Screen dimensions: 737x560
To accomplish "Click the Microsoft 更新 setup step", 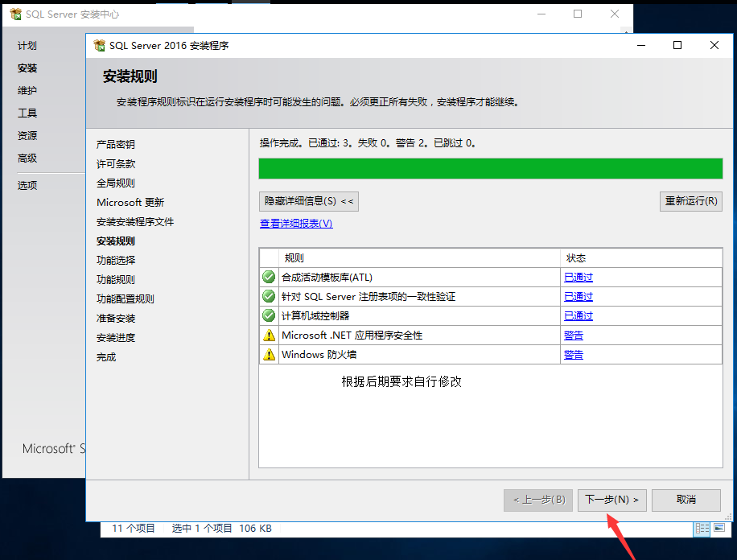I will (x=130, y=202).
